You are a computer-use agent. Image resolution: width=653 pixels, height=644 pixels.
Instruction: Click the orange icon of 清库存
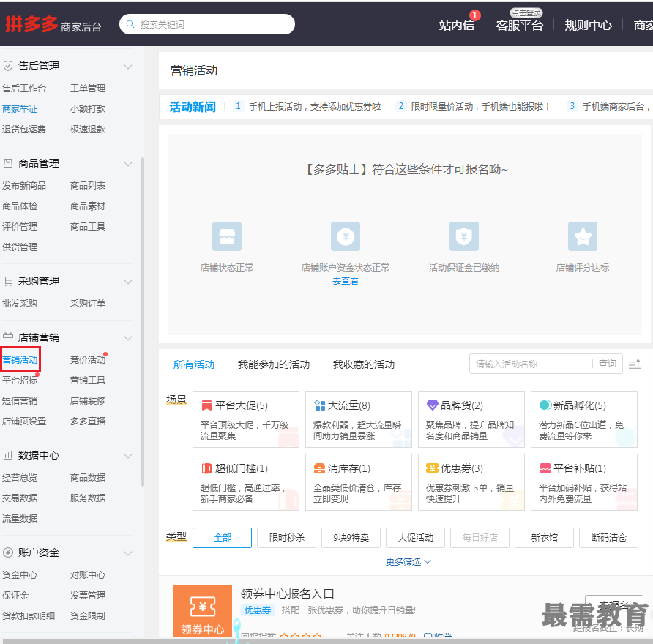319,469
